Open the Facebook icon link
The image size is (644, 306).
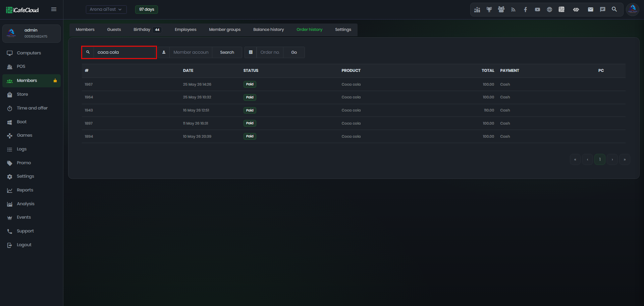click(x=525, y=9)
